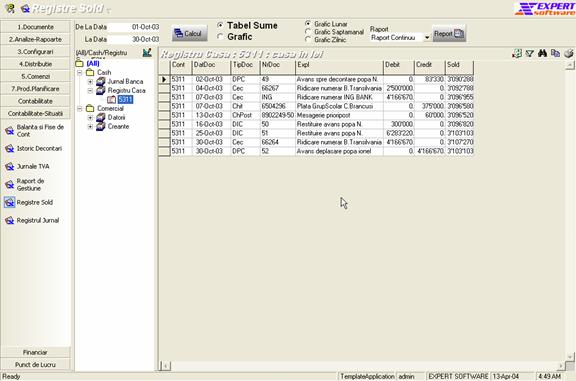The height and width of the screenshot is (381, 576).
Task: Open the 1.Documente menu
Action: 35,27
